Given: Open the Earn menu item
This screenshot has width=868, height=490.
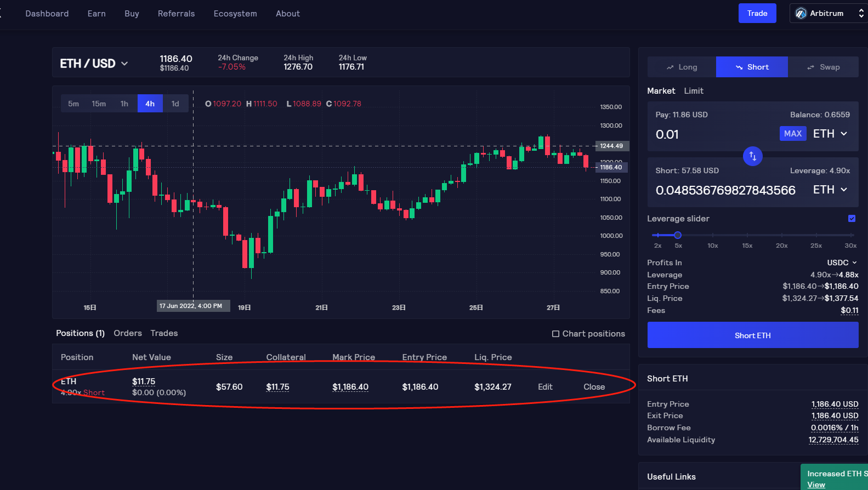Looking at the screenshot, I should [97, 14].
